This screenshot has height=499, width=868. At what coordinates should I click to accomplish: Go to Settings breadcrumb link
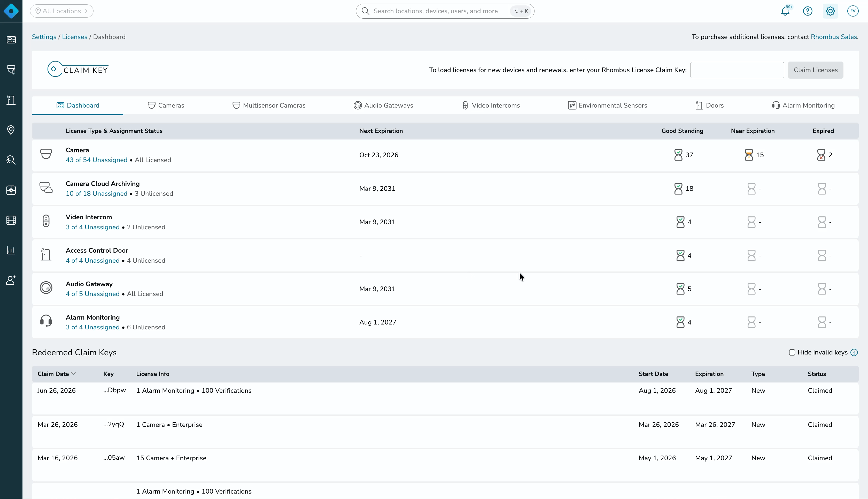point(44,37)
